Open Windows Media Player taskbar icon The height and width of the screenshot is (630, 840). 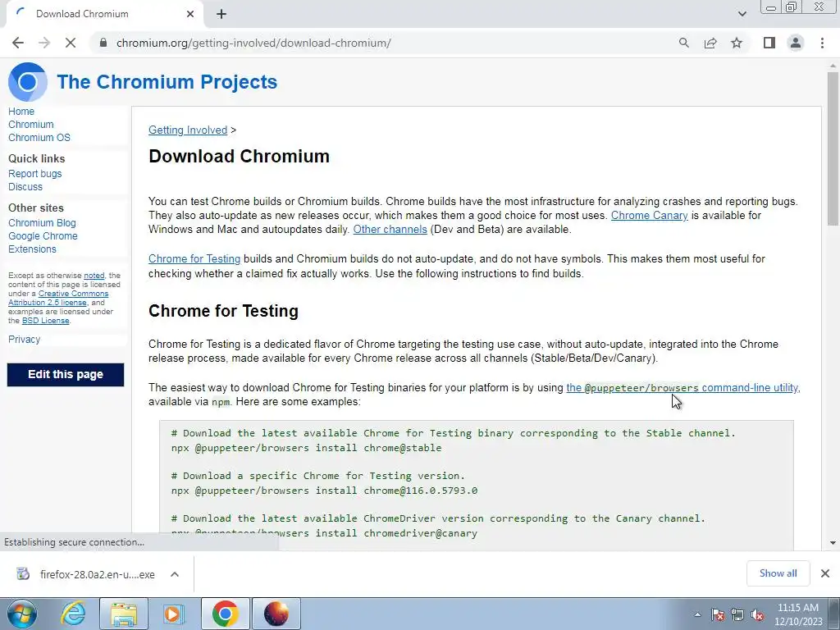tap(173, 614)
